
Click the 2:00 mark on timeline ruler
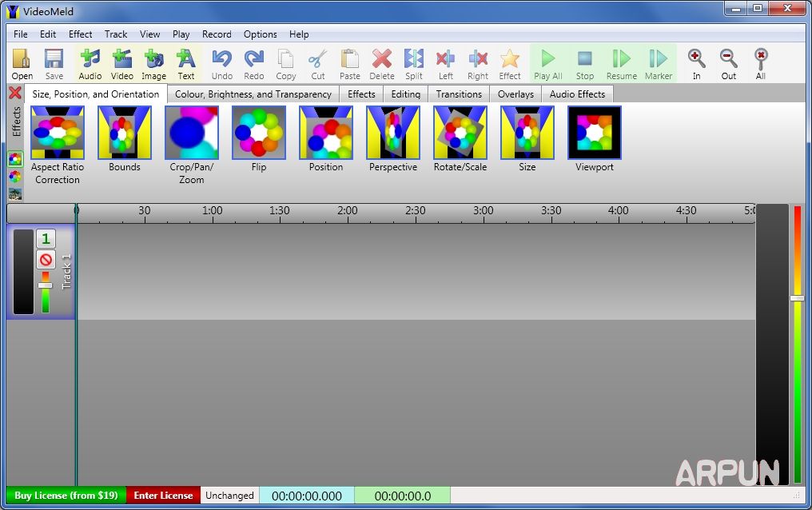347,211
